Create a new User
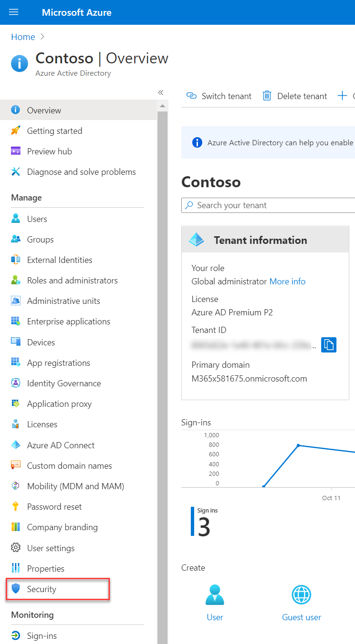 [x=215, y=603]
